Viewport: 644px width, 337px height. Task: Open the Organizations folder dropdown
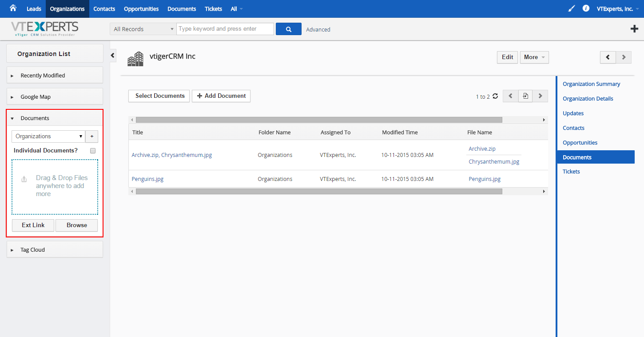(x=48, y=136)
